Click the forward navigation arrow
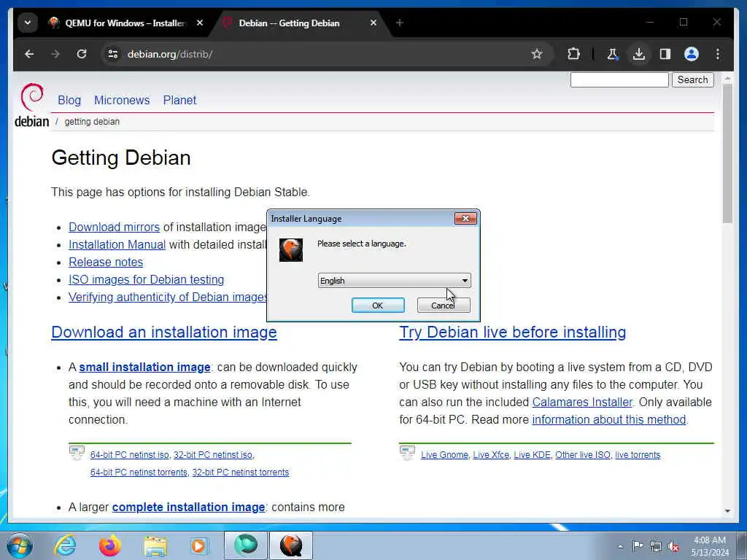Screen dimensions: 747x560 pos(55,54)
